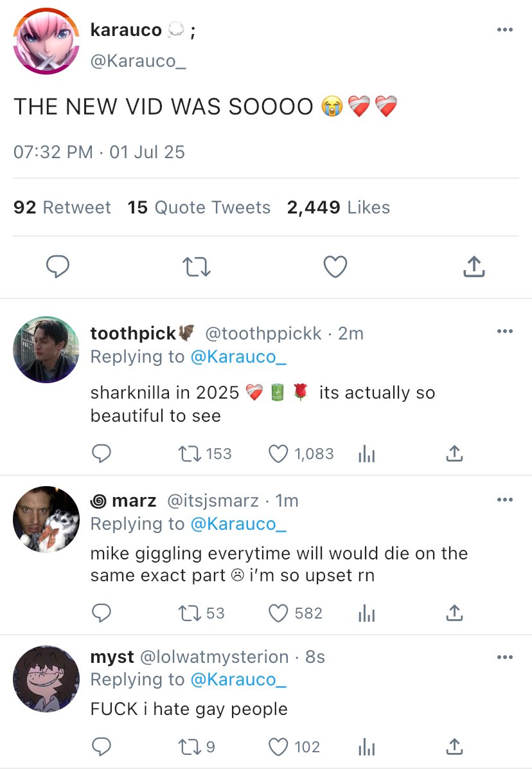
Task: Open more options on karauco's tweet
Action: click(x=505, y=30)
